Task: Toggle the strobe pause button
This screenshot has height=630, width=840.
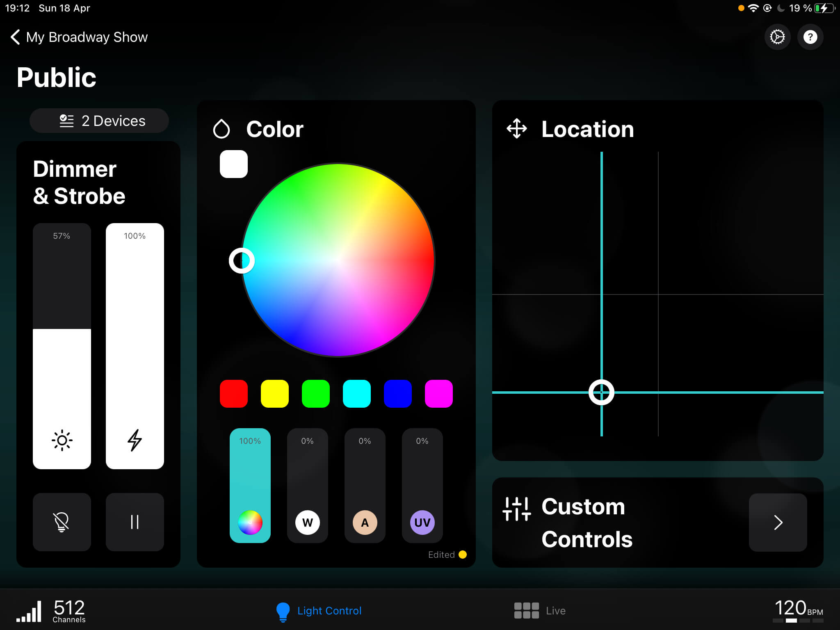Action: click(x=135, y=522)
